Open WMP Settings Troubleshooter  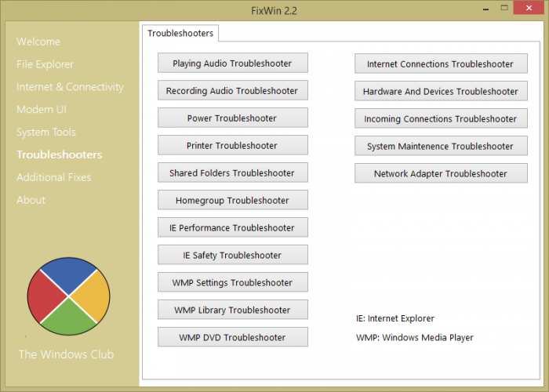233,282
